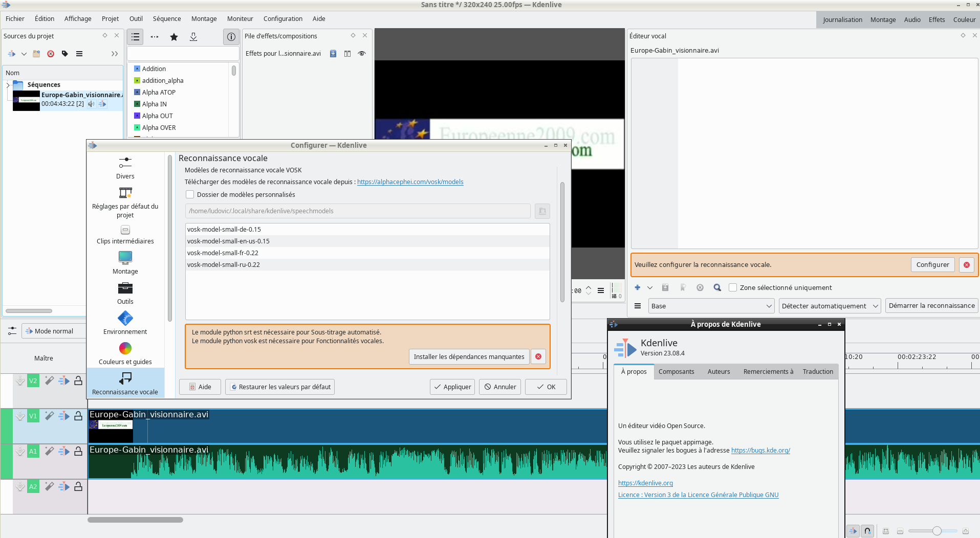Expand more options chevrons in Sources du projet

(115, 54)
